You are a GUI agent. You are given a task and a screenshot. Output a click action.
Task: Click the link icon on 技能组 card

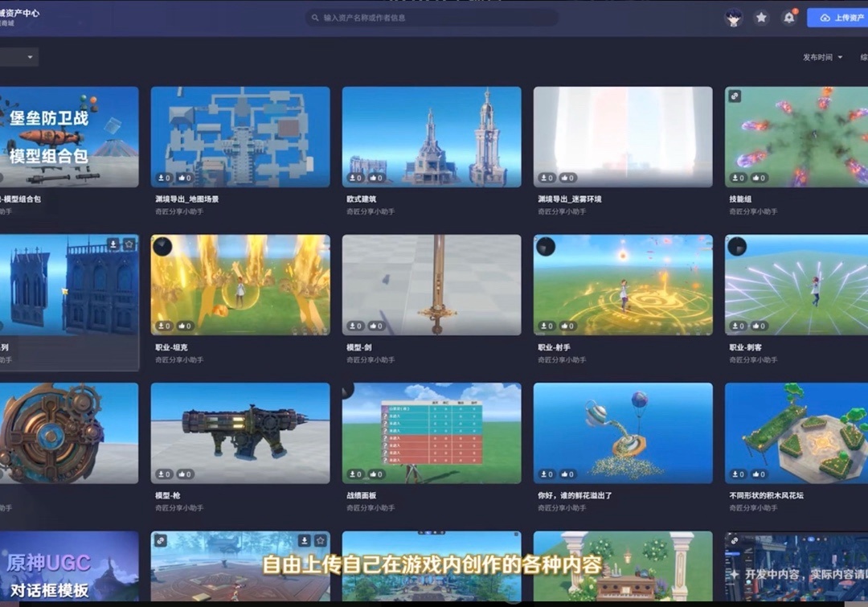(735, 96)
